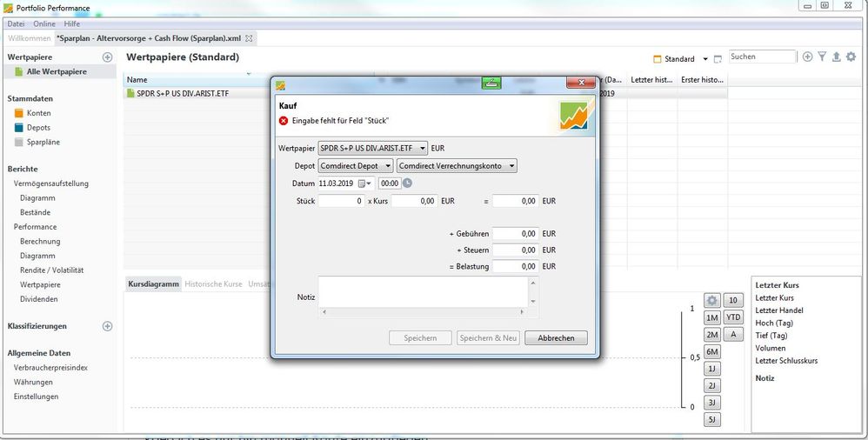Open the Datei menu

[x=16, y=23]
